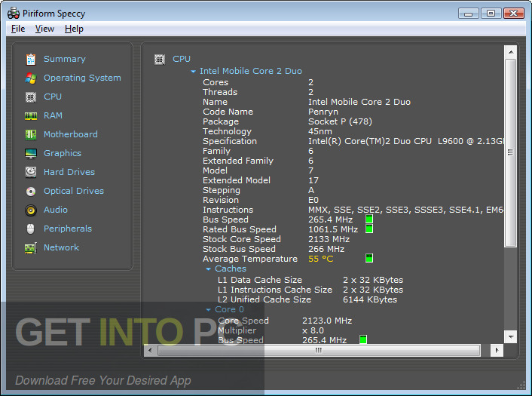Open the Peripherals section
This screenshot has width=532, height=396.
click(x=68, y=229)
